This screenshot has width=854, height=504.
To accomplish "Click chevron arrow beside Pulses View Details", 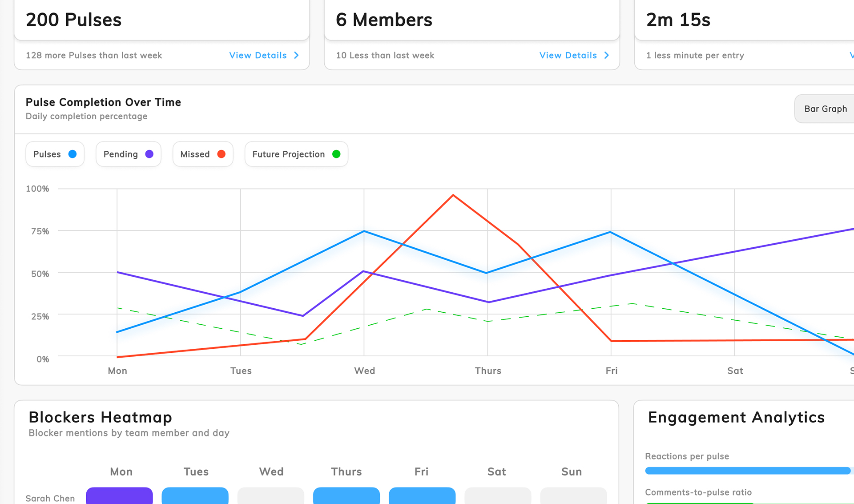I will (x=296, y=55).
